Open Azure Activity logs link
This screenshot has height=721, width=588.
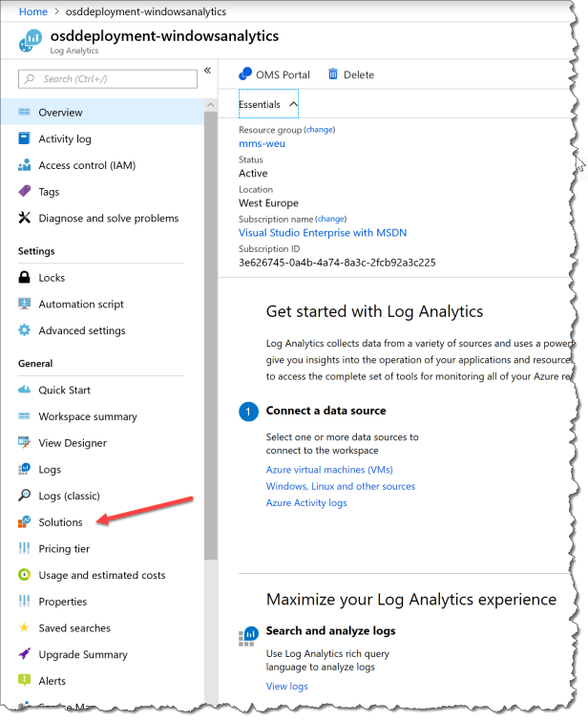(306, 502)
